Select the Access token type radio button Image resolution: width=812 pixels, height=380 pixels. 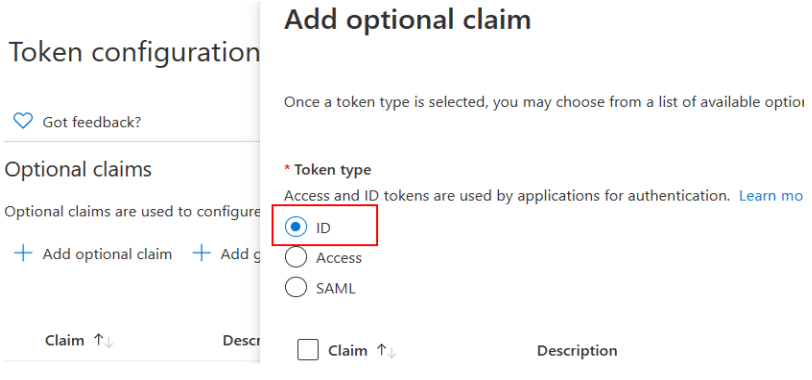coord(296,257)
